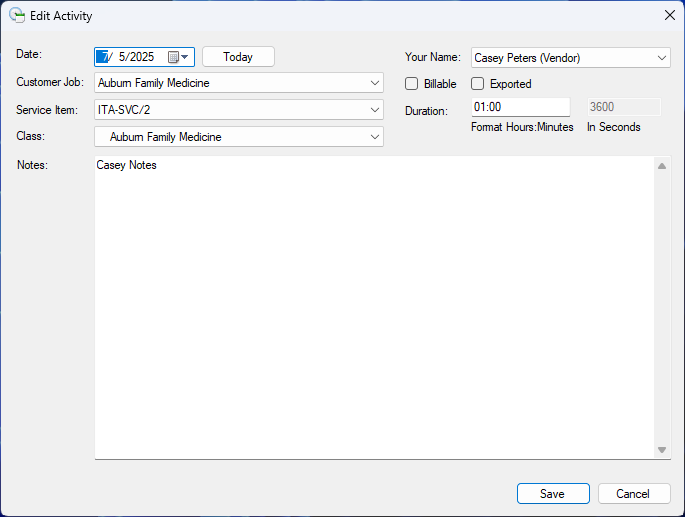Open the Service Item dropdown arrow
This screenshot has height=517, width=685.
(374, 110)
